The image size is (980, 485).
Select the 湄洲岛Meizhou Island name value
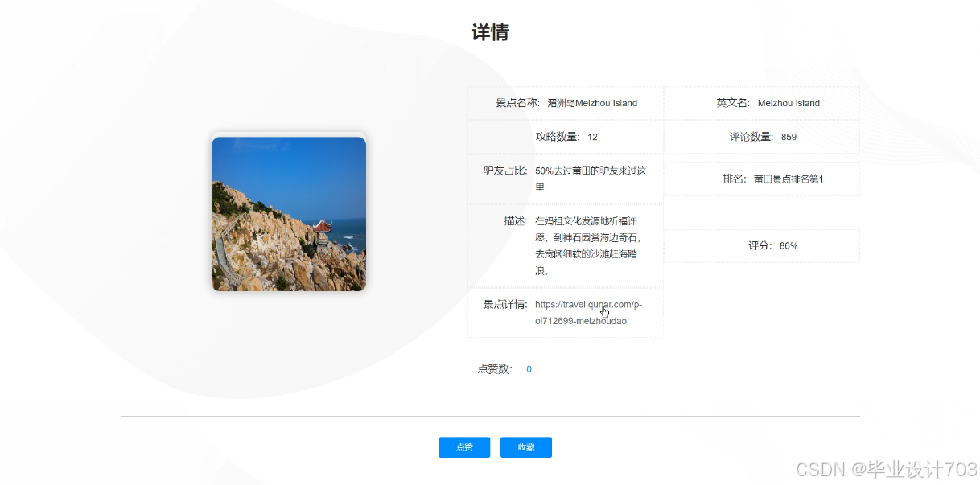592,103
